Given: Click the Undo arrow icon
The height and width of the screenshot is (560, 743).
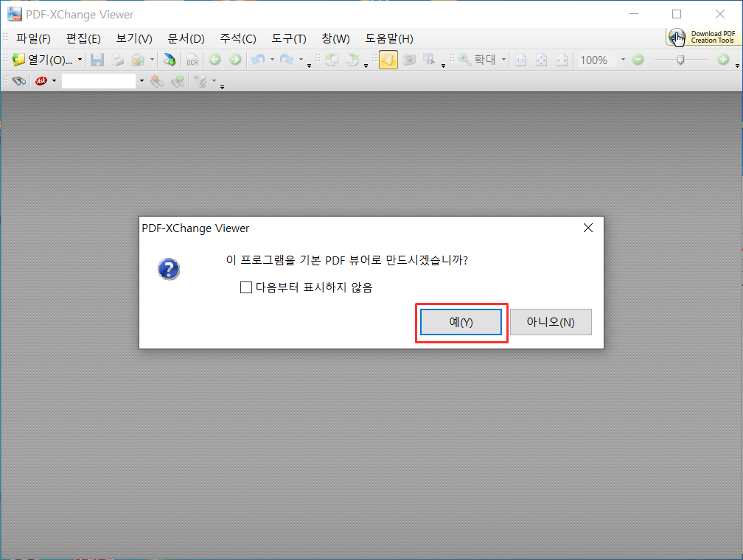Looking at the screenshot, I should tap(258, 60).
